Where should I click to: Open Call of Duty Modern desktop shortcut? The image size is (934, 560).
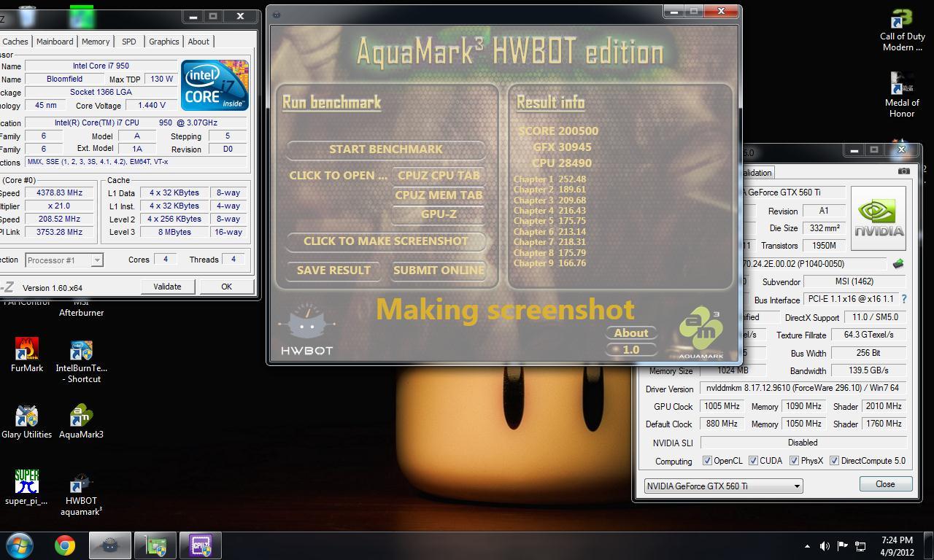[903, 31]
